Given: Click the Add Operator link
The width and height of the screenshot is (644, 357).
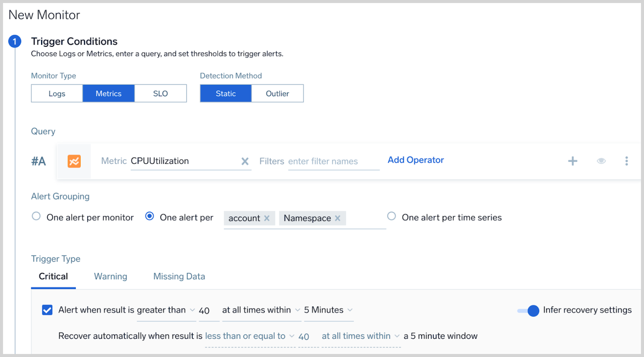Looking at the screenshot, I should pos(416,160).
